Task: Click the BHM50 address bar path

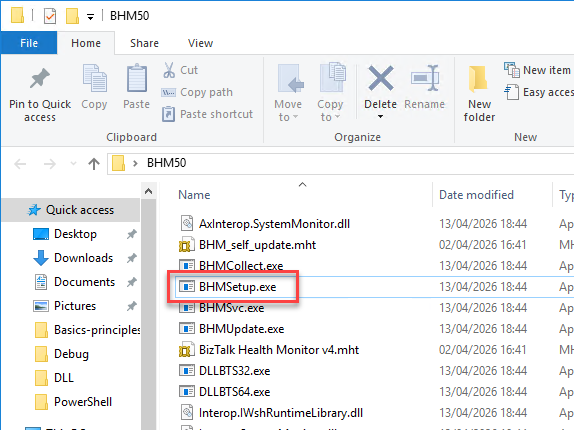Action: point(166,163)
